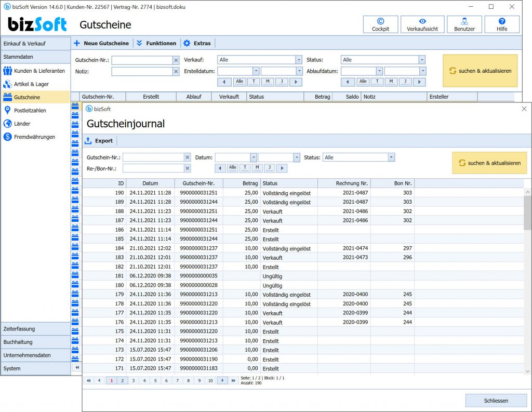
Task: Open the Verkauf dropdown
Action: [x=299, y=60]
